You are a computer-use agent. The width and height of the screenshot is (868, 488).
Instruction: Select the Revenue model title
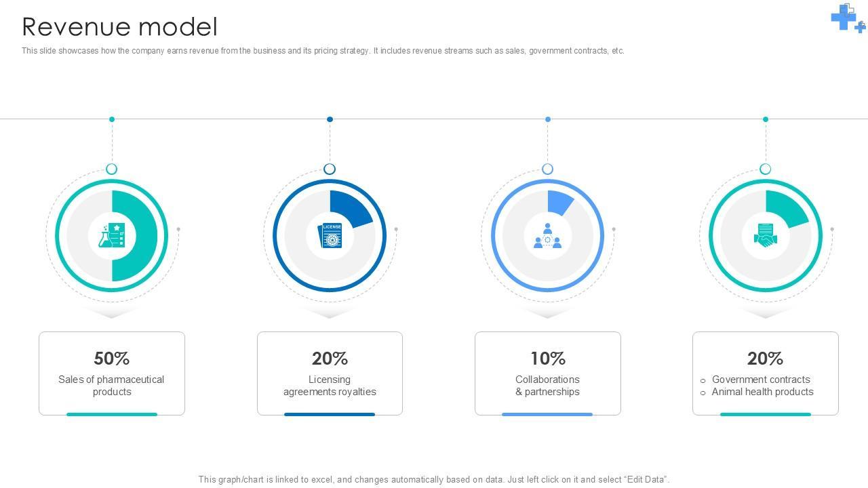[120, 27]
